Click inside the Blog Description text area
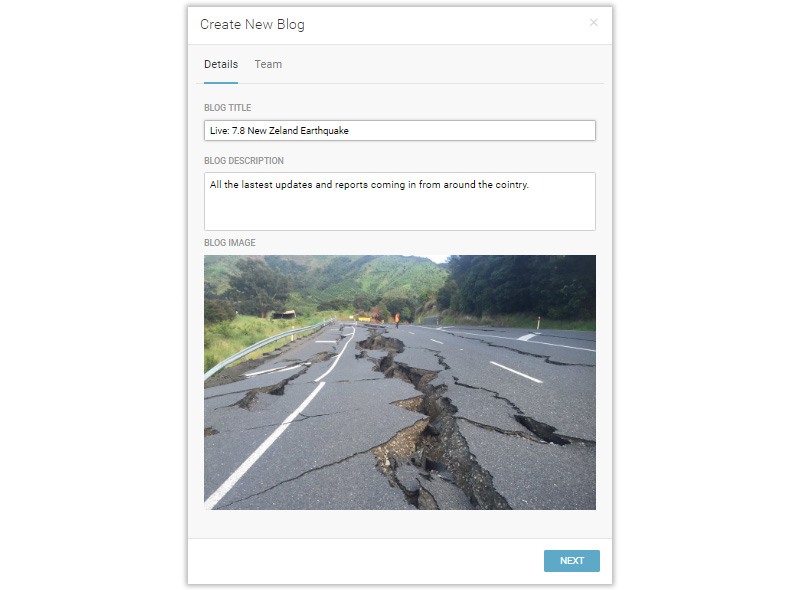The width and height of the screenshot is (800, 590). point(400,201)
